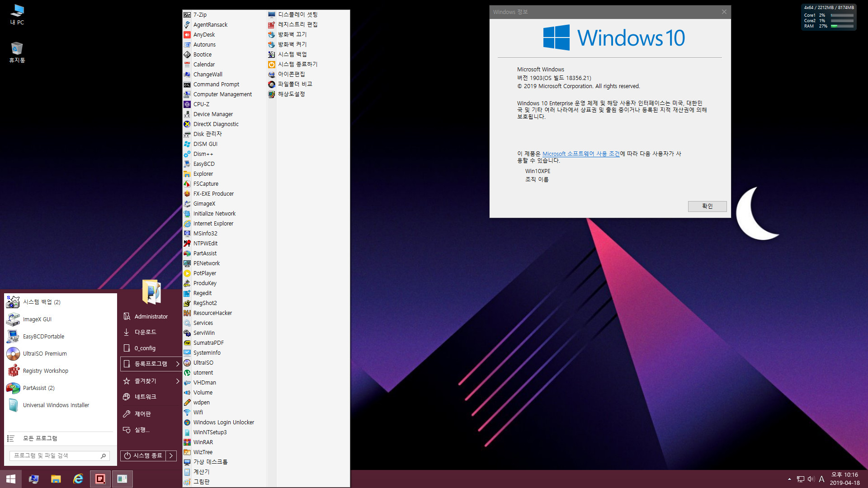
Task: Open 레지스트리 편집 in submenu
Action: point(297,24)
